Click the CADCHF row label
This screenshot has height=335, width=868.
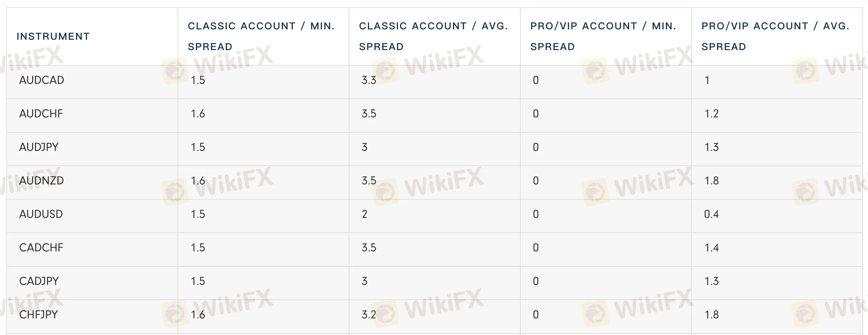pyautogui.click(x=41, y=248)
